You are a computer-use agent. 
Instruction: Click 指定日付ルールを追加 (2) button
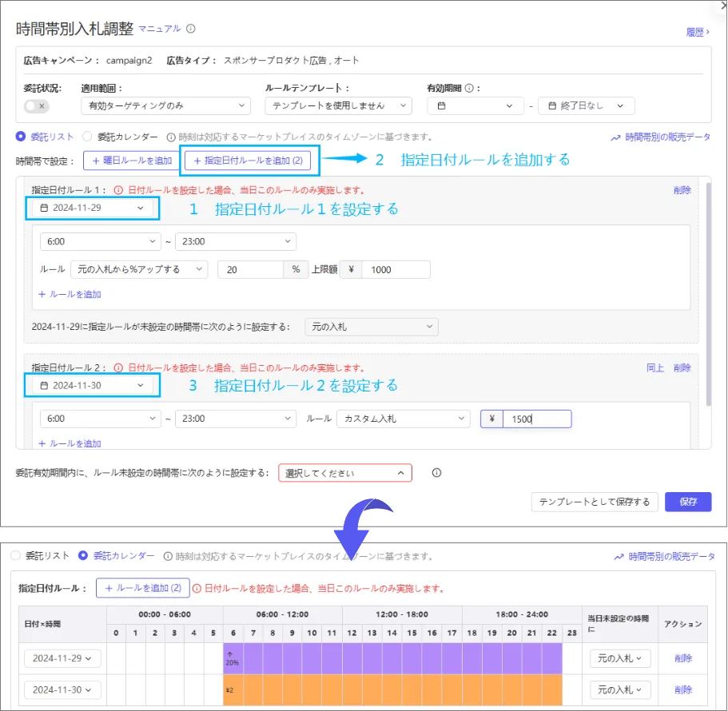[x=248, y=161]
